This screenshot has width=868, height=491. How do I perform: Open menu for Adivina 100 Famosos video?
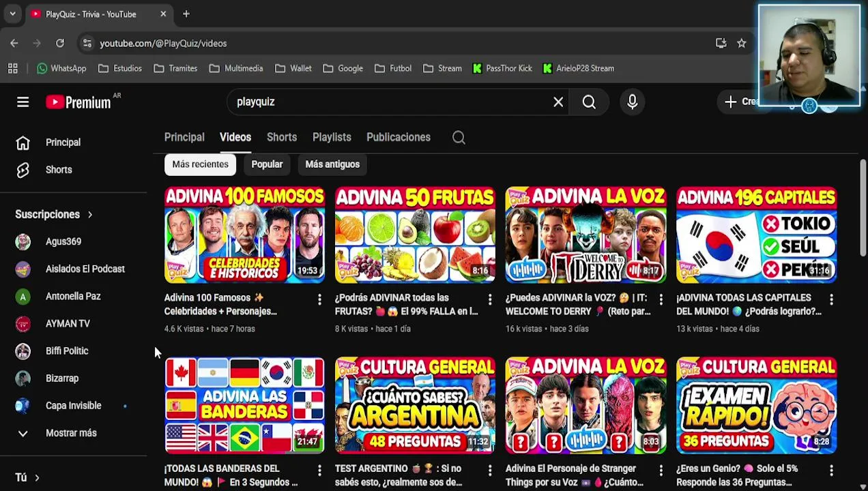coord(319,299)
